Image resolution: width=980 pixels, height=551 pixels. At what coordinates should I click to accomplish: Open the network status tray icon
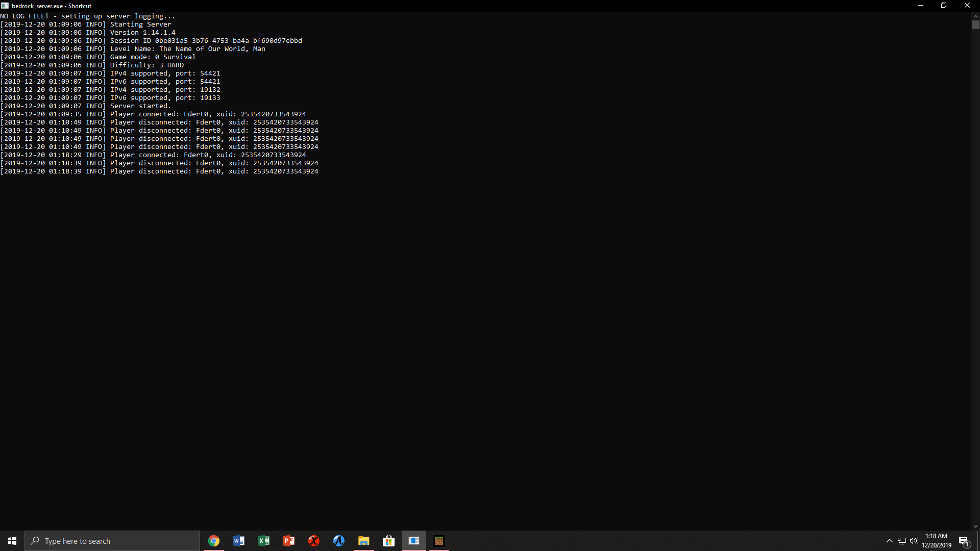pos(902,541)
